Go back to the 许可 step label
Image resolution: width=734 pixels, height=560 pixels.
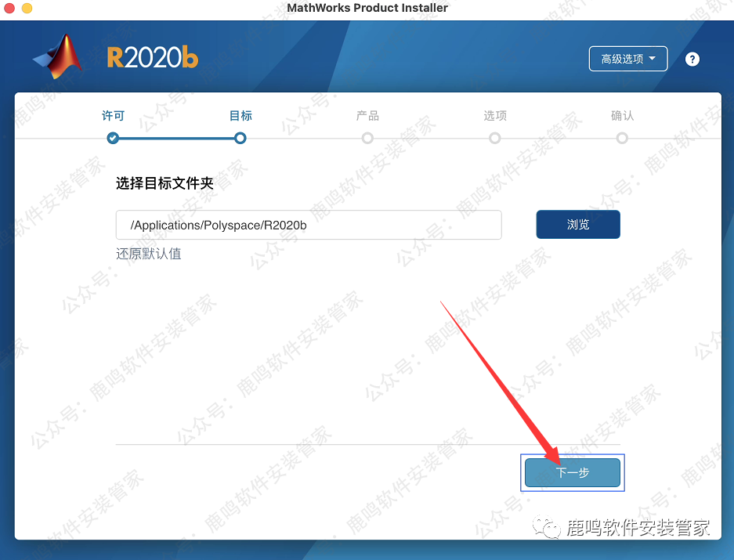[114, 116]
